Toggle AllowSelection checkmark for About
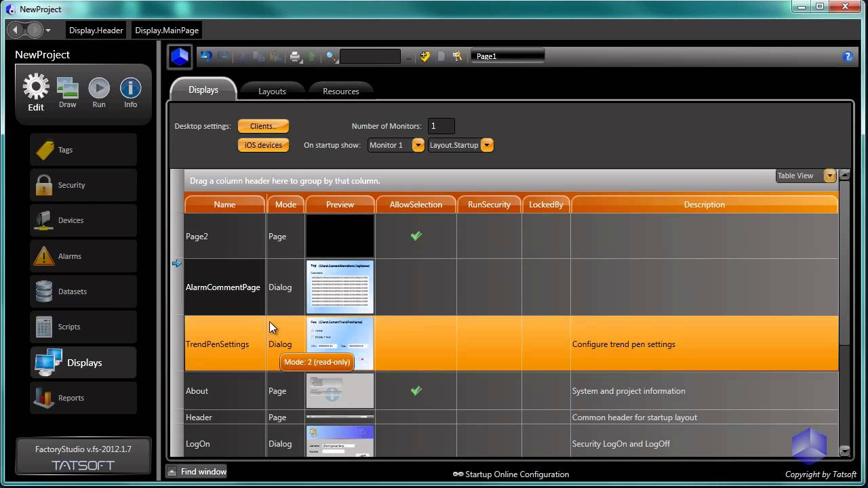 click(416, 390)
